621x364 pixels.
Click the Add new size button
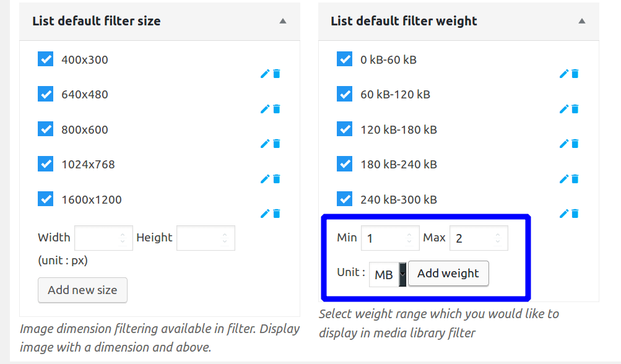tap(82, 290)
